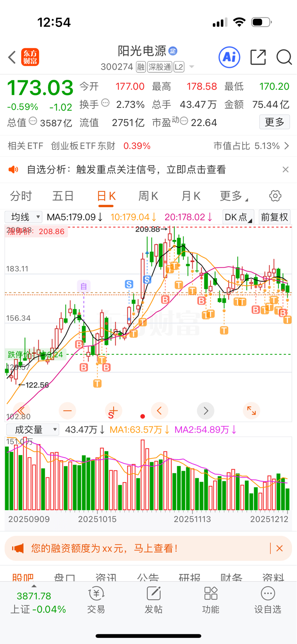The width and height of the screenshot is (297, 644).
Task: Select the 日K chart tab
Action: point(106,196)
